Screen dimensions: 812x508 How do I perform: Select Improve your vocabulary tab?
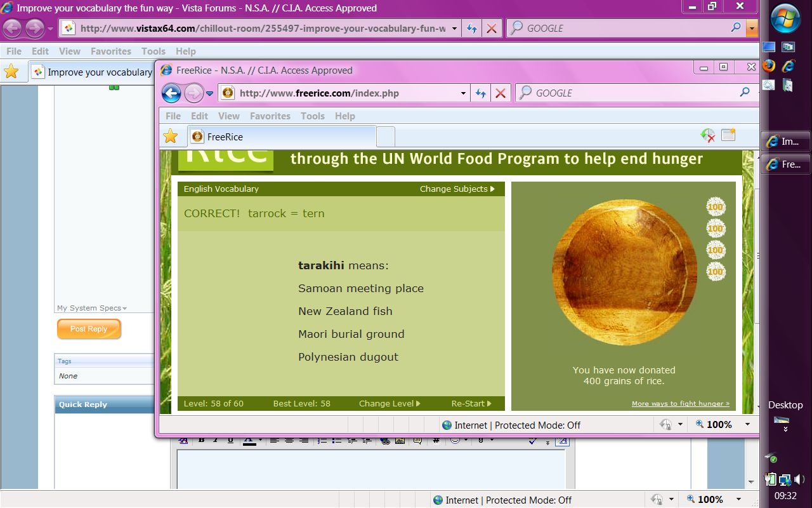[92, 72]
